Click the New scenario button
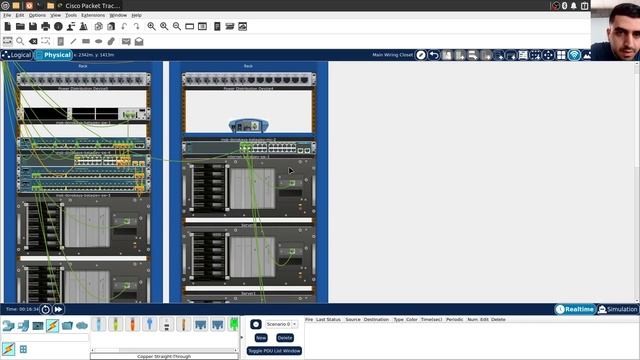640x360 pixels. 261,338
